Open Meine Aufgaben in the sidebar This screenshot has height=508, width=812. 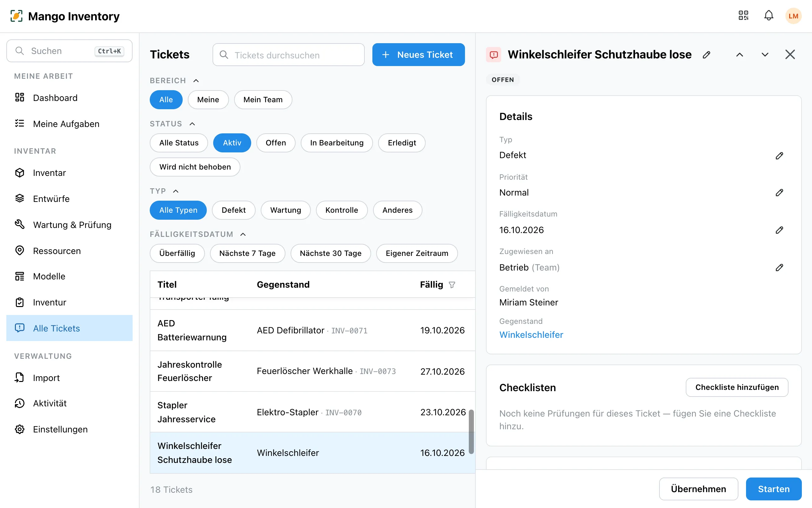pos(69,124)
